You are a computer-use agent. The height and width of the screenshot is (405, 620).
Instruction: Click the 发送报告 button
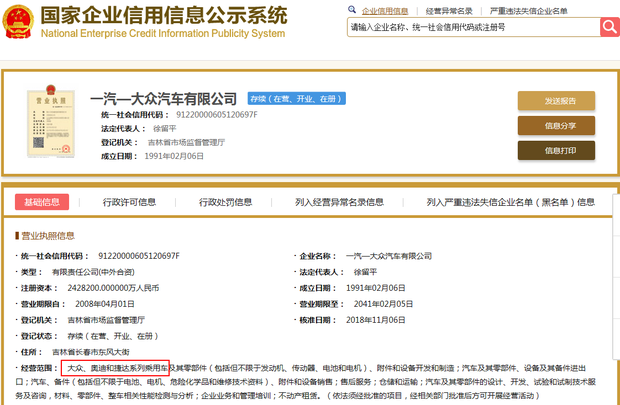560,101
